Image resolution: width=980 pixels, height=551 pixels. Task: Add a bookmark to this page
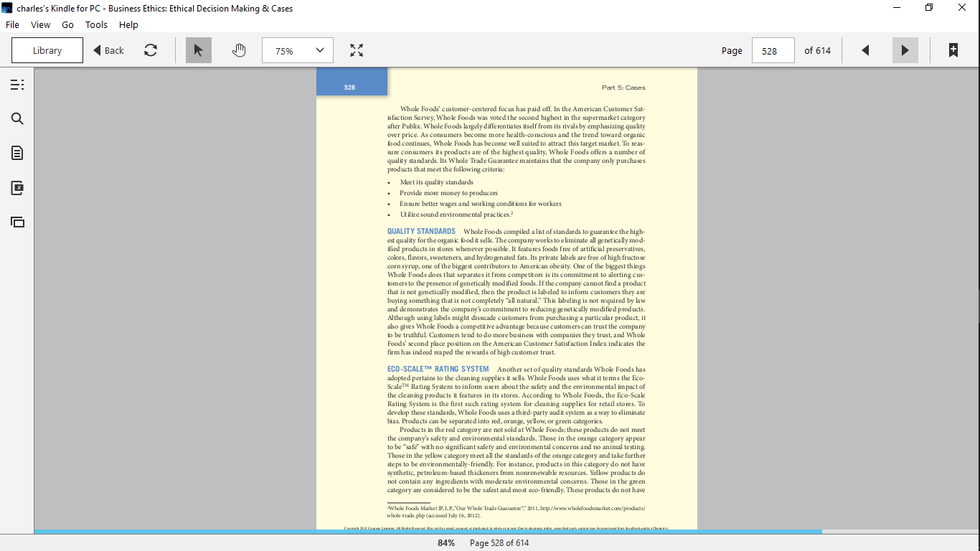(953, 50)
